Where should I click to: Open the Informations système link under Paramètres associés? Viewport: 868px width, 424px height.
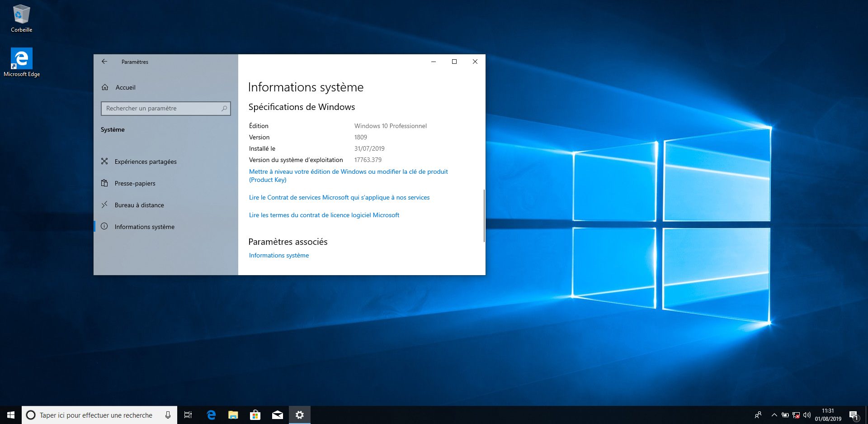tap(279, 255)
